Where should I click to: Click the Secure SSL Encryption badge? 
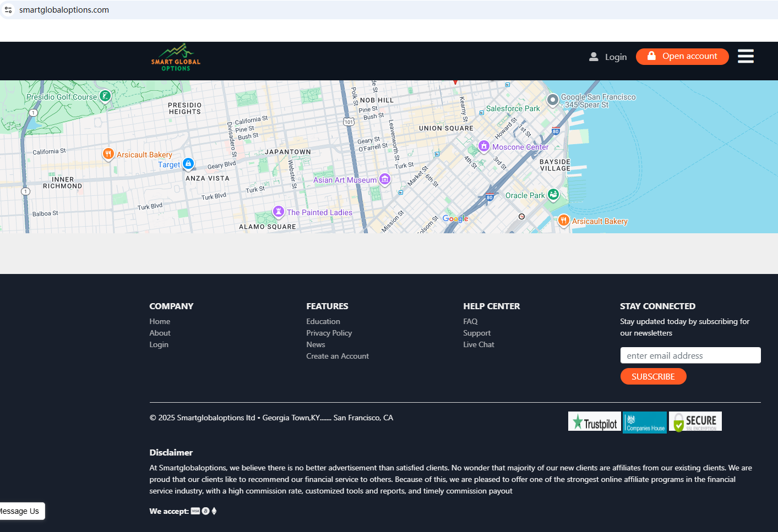tap(695, 421)
